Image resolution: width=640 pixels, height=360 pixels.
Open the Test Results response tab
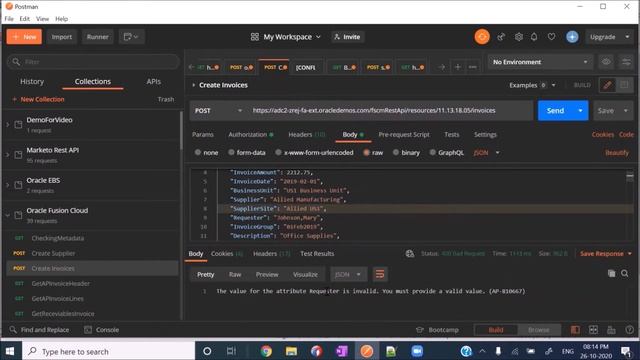pyautogui.click(x=317, y=253)
